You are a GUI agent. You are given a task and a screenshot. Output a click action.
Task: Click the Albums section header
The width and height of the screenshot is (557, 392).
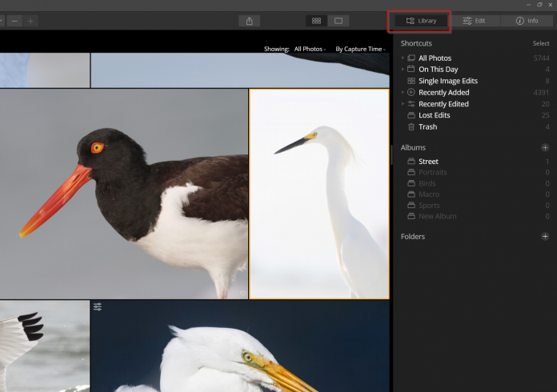point(413,147)
